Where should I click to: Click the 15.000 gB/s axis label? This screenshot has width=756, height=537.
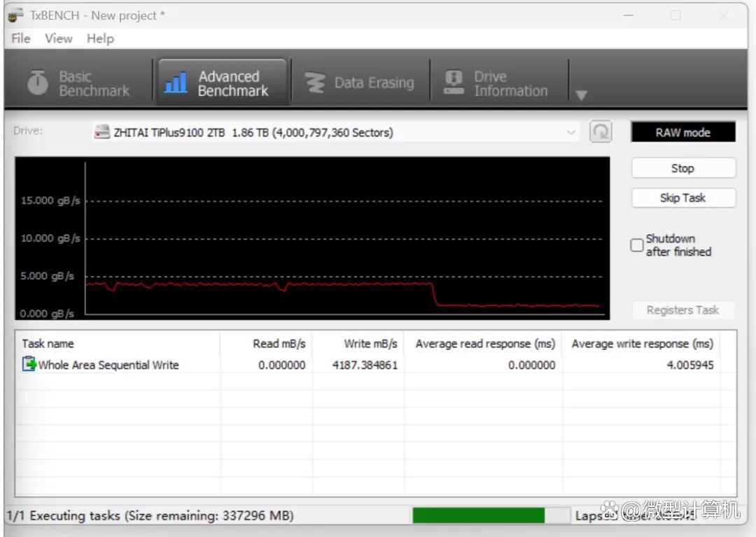point(50,200)
